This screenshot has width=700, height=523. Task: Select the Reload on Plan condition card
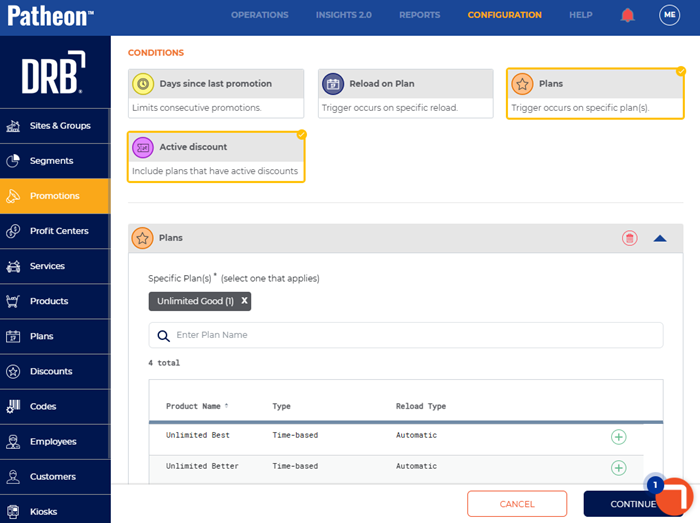[x=405, y=94]
